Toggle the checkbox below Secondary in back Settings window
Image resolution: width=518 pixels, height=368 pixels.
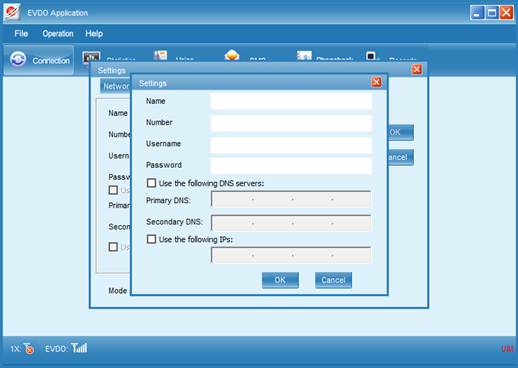(x=113, y=247)
